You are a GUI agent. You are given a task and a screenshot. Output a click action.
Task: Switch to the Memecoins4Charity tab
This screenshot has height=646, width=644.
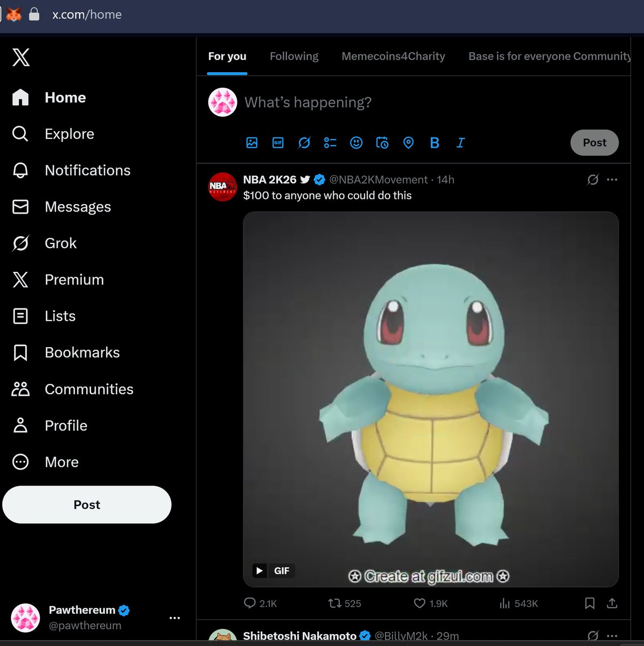[x=393, y=57]
